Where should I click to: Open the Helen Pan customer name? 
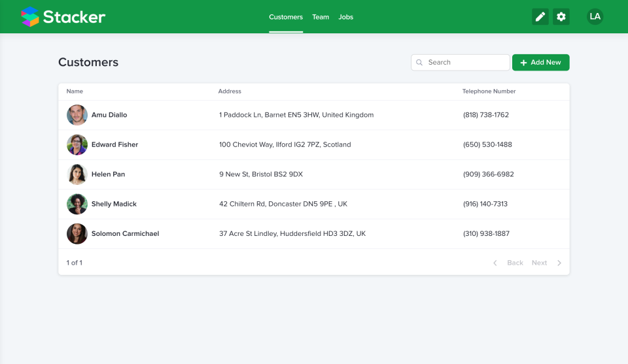tap(108, 174)
